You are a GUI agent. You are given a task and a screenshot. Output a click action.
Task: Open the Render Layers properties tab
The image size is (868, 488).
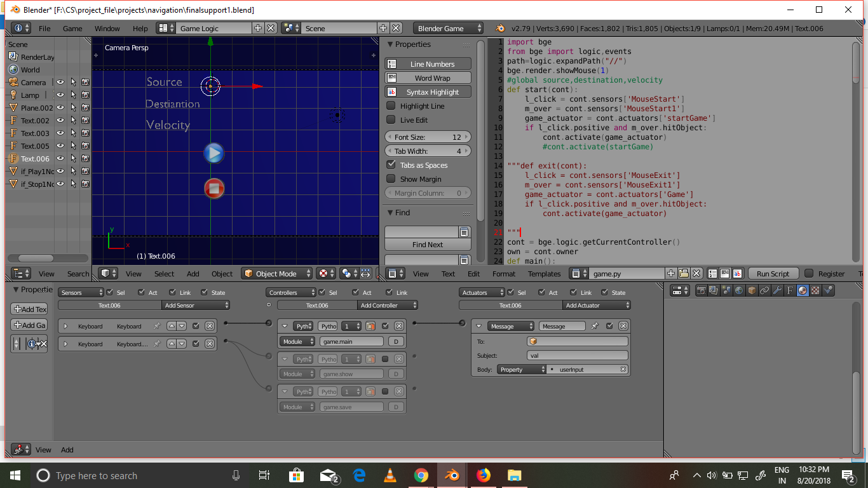tap(714, 290)
